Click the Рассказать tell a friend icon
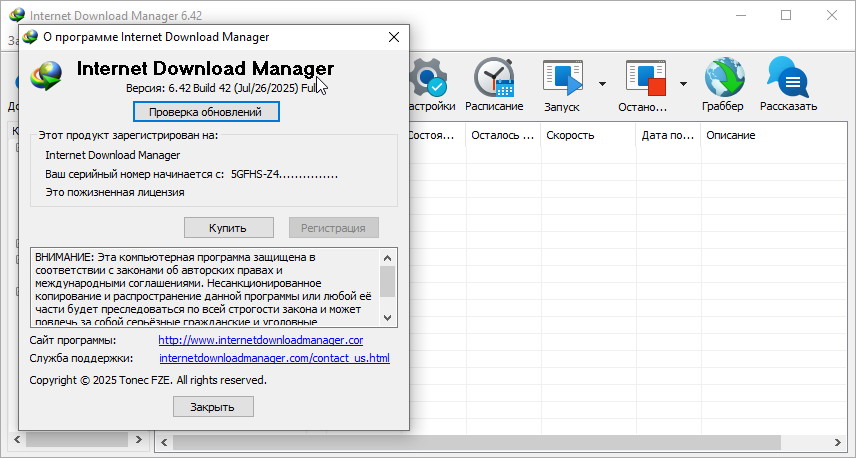The height and width of the screenshot is (458, 856). tap(788, 78)
